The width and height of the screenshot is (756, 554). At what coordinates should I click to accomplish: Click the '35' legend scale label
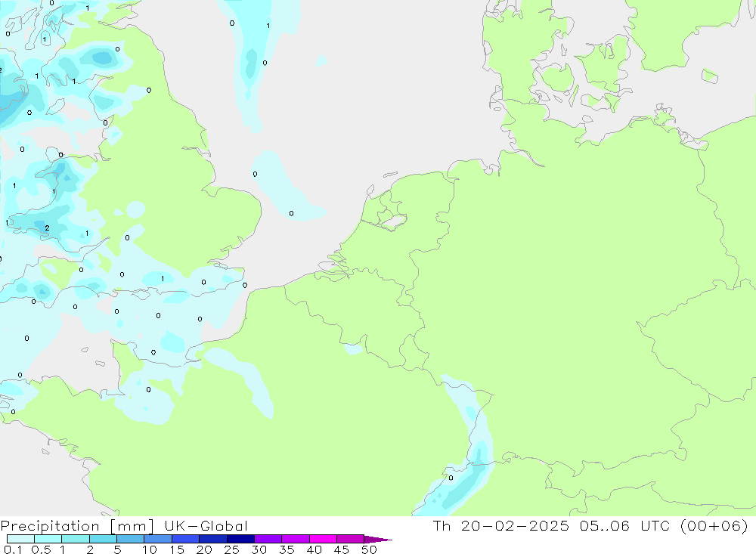coord(287,549)
